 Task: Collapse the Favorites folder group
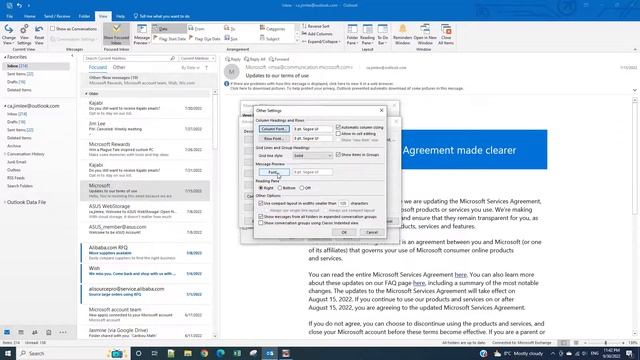pos(5,57)
